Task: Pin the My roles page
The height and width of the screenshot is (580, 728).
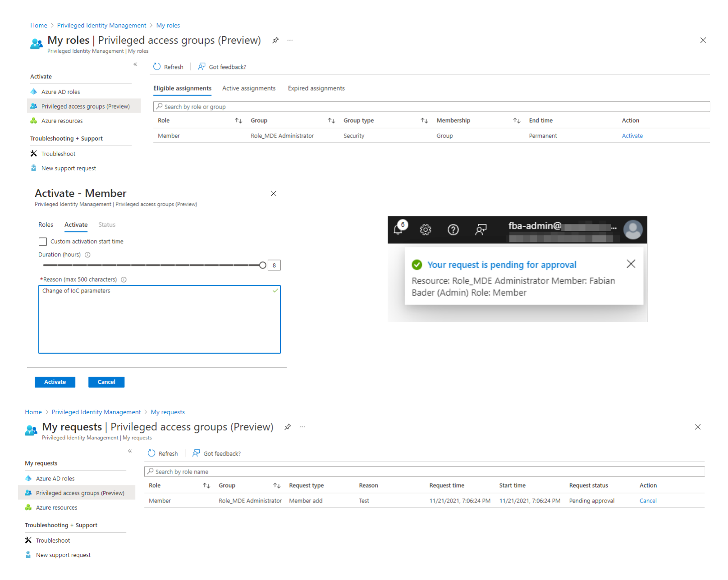Action: tap(275, 40)
